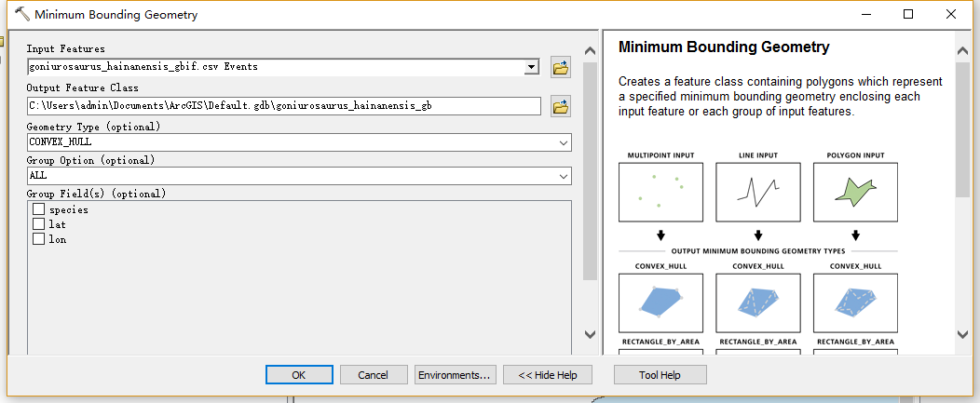Viewport: 980px width, 403px height.
Task: Click help pane scroll down arrow
Action: tap(962, 333)
